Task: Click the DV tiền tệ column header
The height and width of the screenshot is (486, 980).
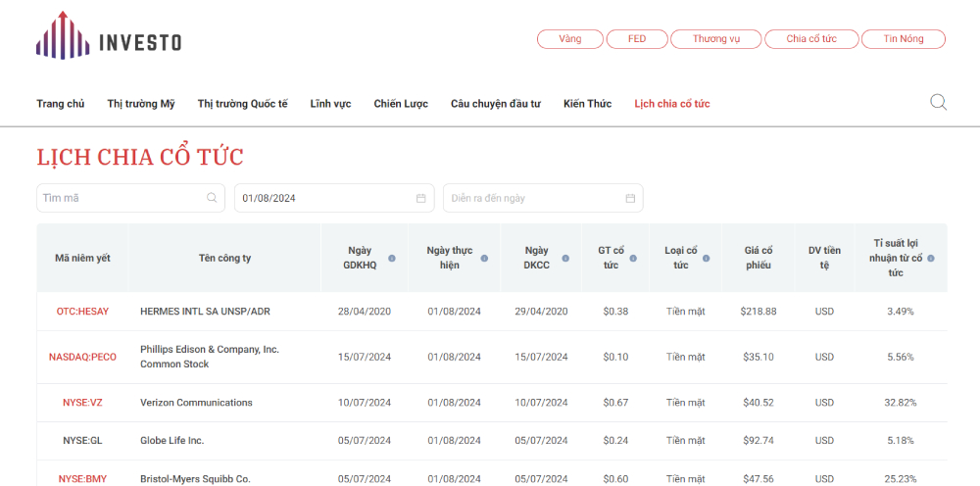Action: 824,258
